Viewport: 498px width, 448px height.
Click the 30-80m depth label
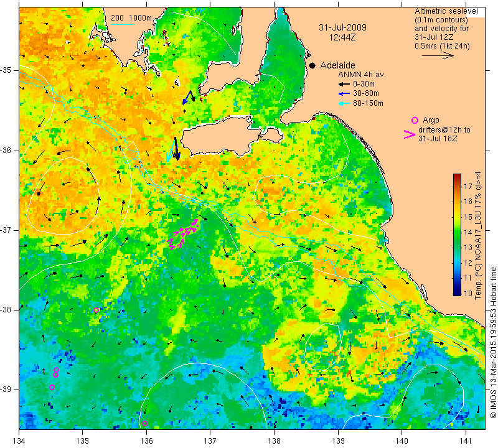[366, 93]
